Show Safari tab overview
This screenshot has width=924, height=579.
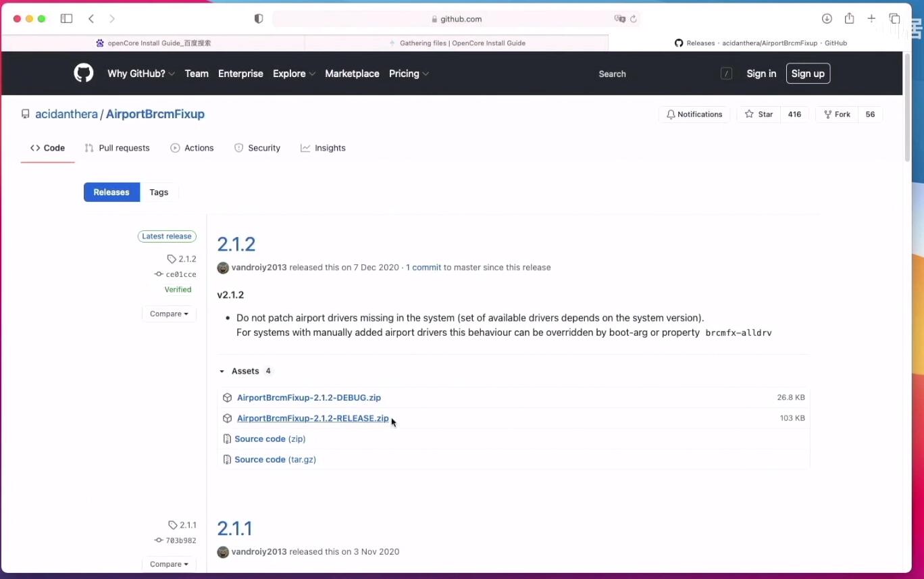[894, 19]
